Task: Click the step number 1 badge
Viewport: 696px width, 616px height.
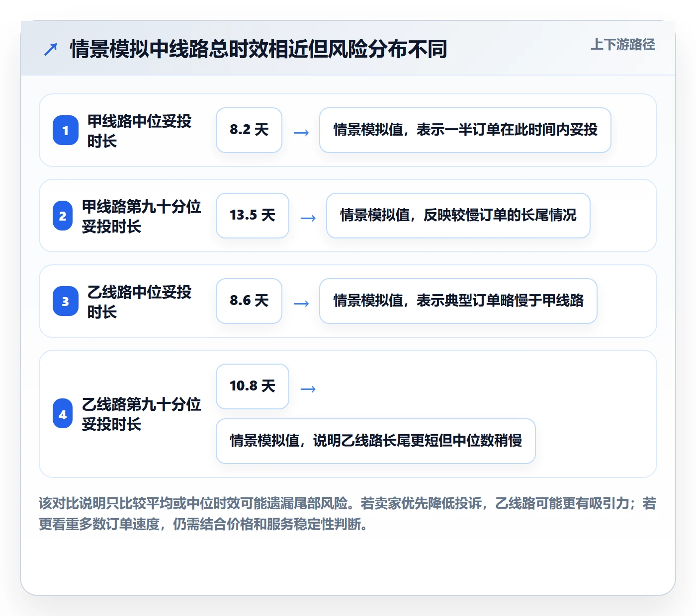Action: coord(66,130)
